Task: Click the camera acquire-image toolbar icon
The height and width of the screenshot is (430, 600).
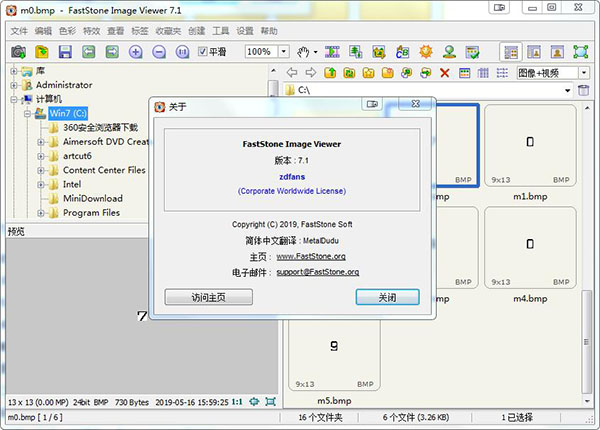Action: click(18, 52)
